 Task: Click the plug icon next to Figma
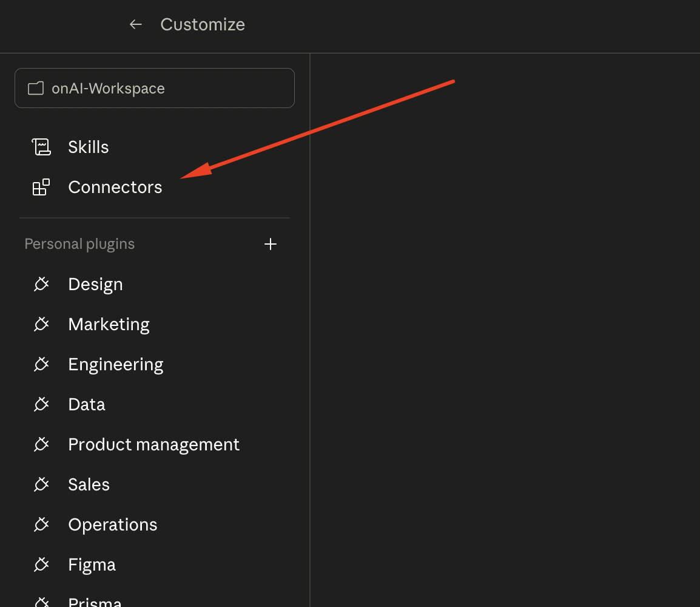point(41,565)
